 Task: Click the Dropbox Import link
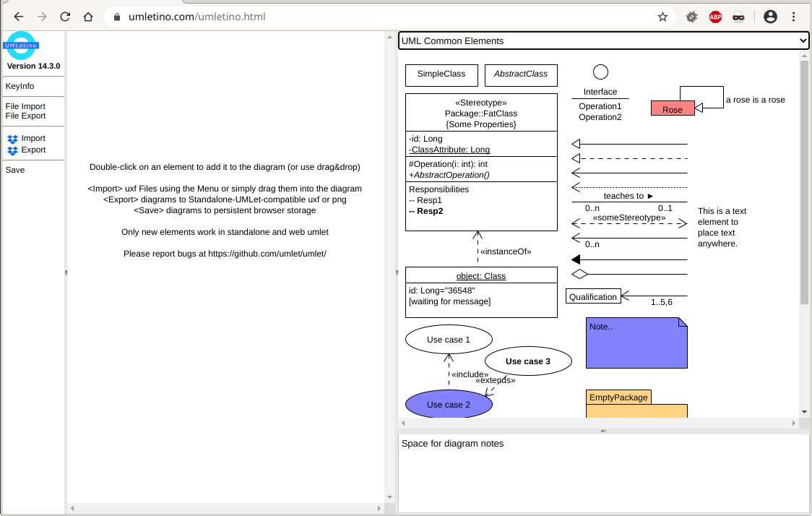click(33, 138)
